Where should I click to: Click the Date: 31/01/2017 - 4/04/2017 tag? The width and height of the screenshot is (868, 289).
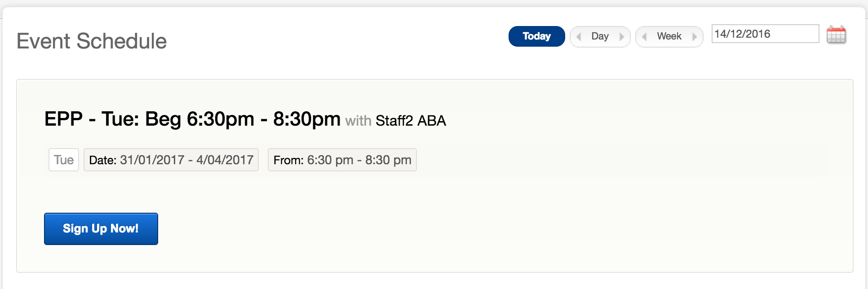(171, 160)
